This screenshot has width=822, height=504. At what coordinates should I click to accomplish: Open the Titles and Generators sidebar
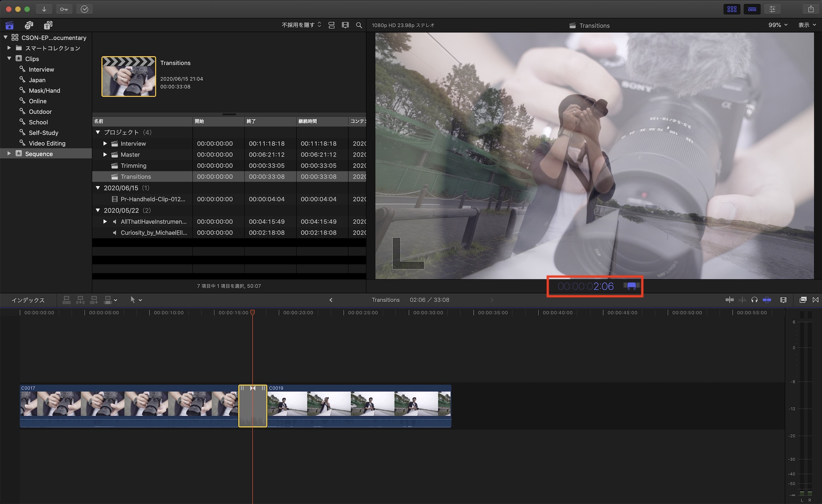coord(48,25)
